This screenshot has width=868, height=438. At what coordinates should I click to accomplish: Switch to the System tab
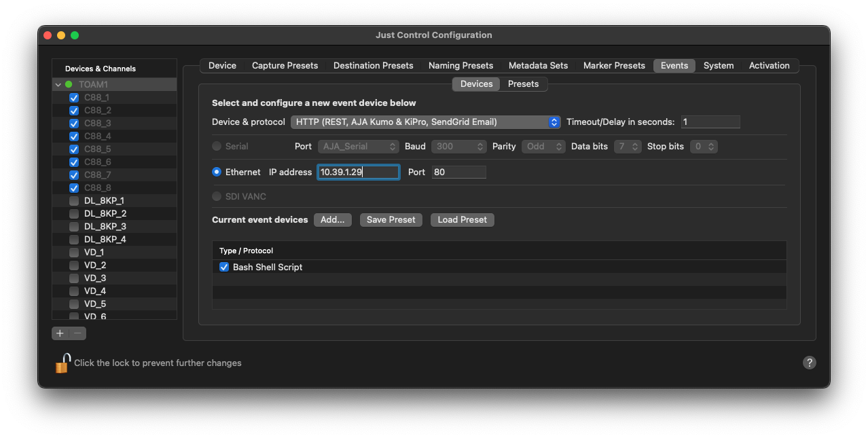[719, 66]
